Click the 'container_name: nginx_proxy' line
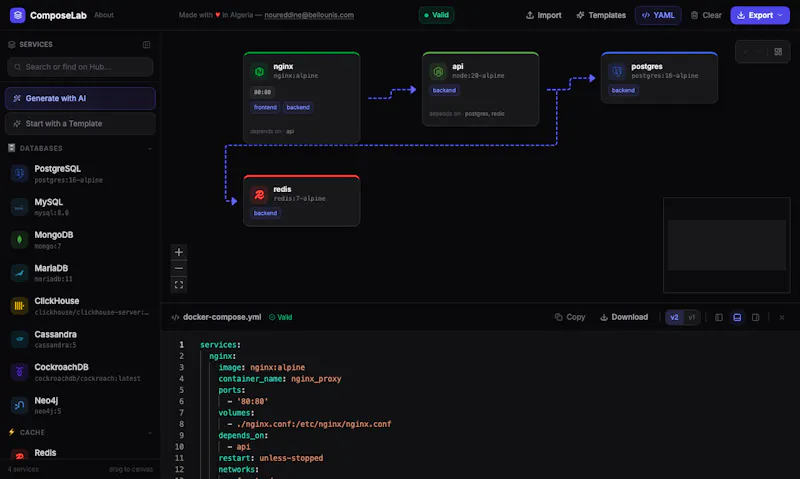 pos(280,379)
